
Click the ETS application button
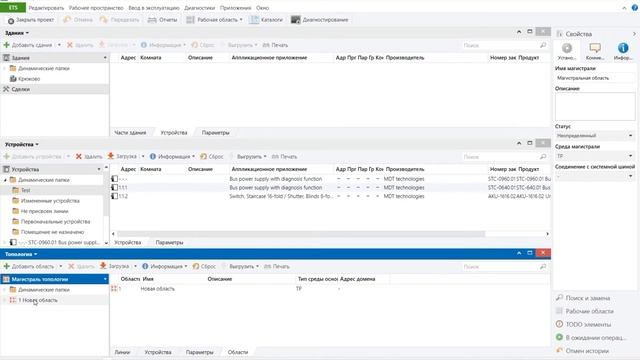pos(13,8)
